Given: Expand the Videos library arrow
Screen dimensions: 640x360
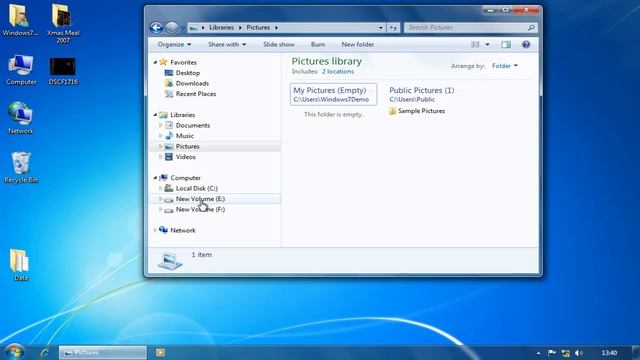Looking at the screenshot, I should 160,157.
